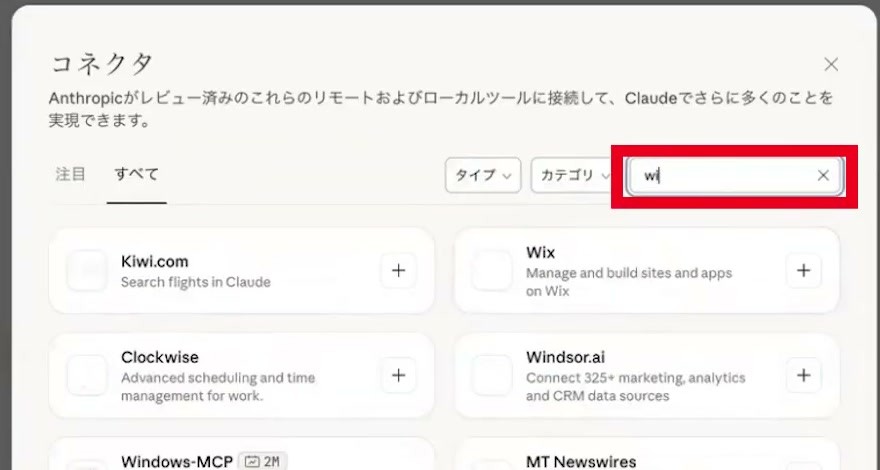Open the Wix connector icon placeholder

tap(492, 271)
